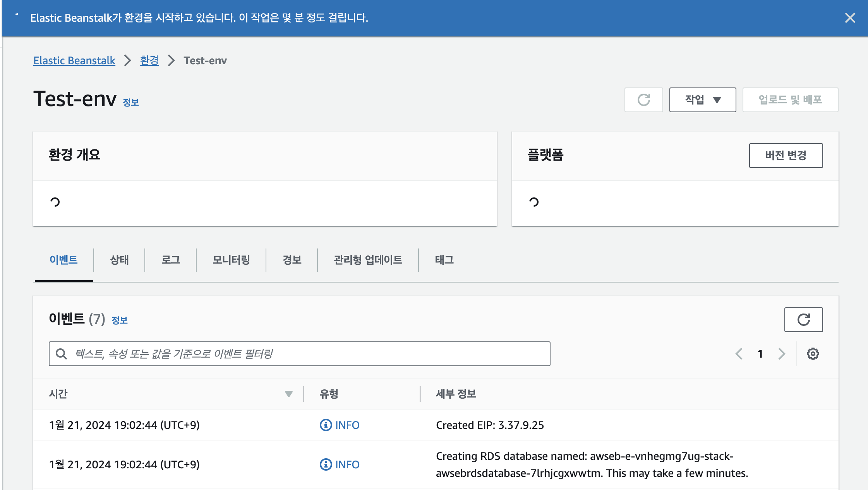Select the 모니터링 tab
The width and height of the screenshot is (868, 490).
(231, 260)
